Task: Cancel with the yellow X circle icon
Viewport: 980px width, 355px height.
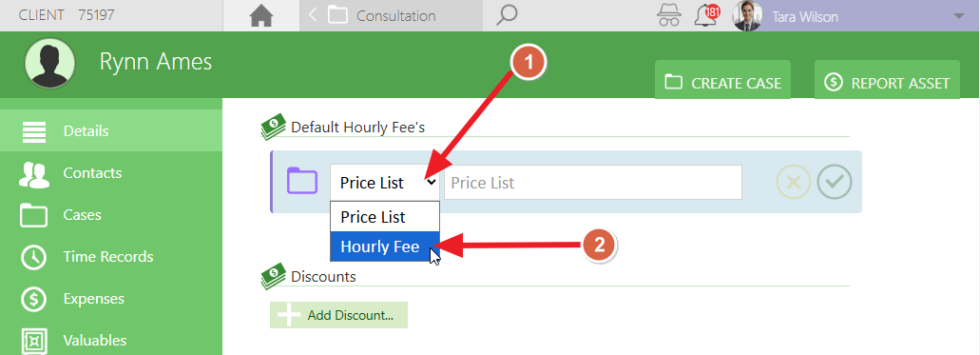Action: [793, 182]
